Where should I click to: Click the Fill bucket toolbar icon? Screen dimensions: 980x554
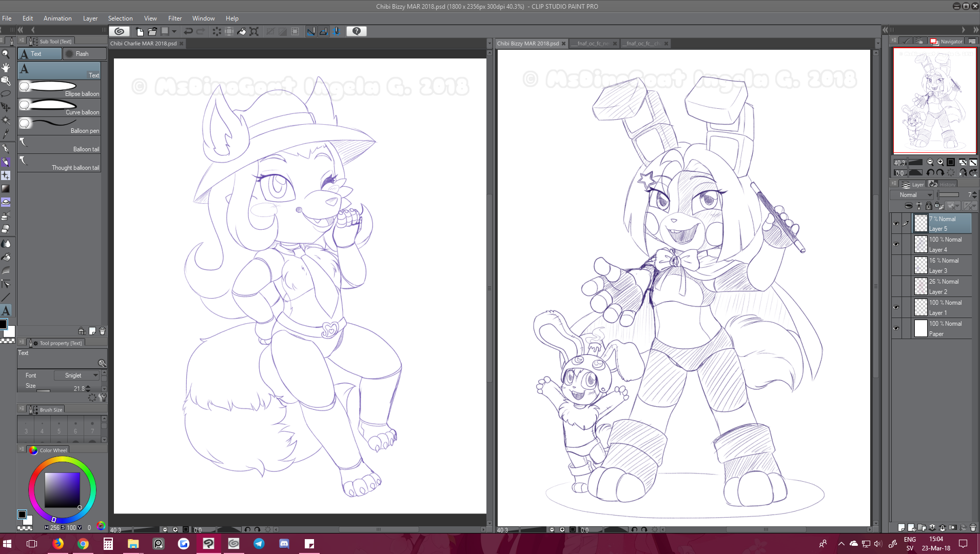click(242, 31)
